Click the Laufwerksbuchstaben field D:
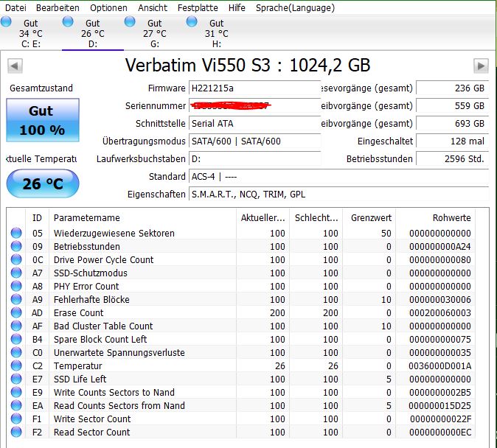Screen dimensions: 497x448 pyautogui.click(x=255, y=158)
